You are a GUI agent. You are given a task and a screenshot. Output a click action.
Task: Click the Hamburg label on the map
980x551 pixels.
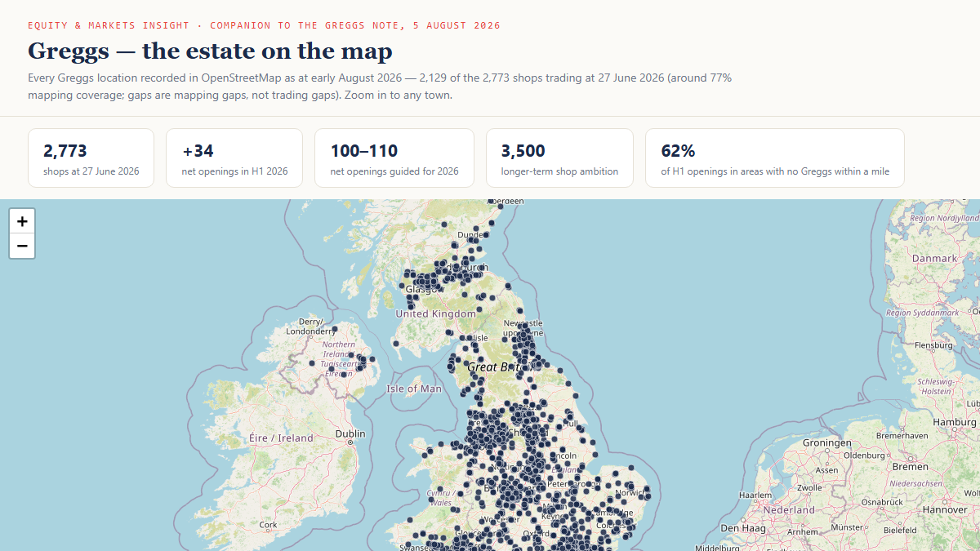954,422
